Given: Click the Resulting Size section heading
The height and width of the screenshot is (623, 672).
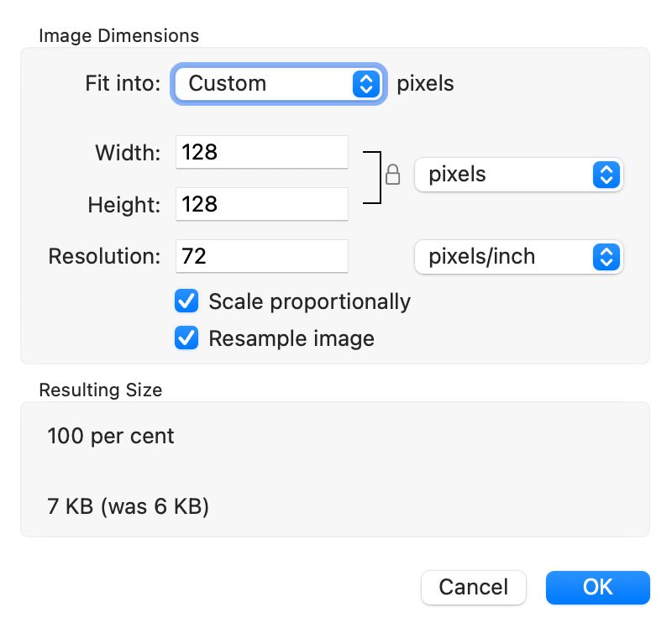Looking at the screenshot, I should pos(101,390).
